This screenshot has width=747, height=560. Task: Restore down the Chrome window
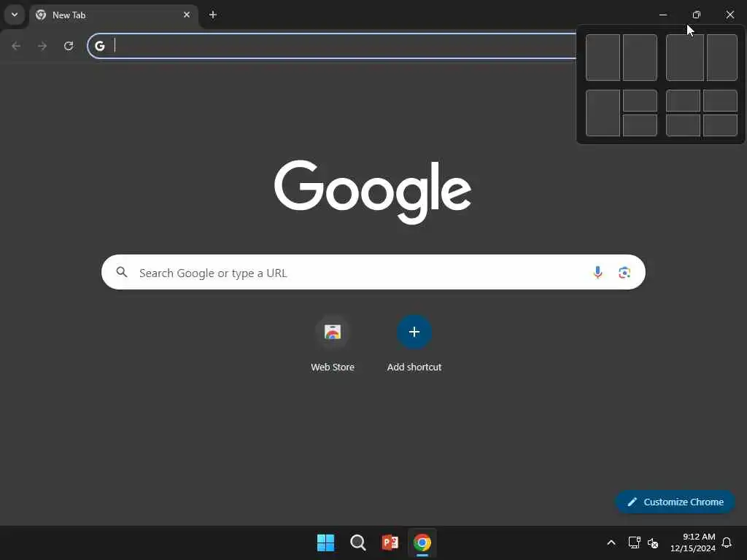(x=696, y=15)
